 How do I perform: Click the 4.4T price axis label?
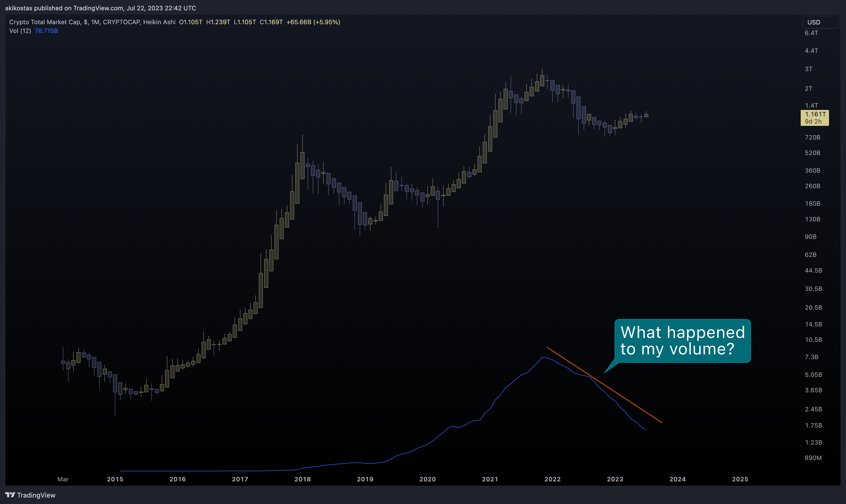(811, 51)
